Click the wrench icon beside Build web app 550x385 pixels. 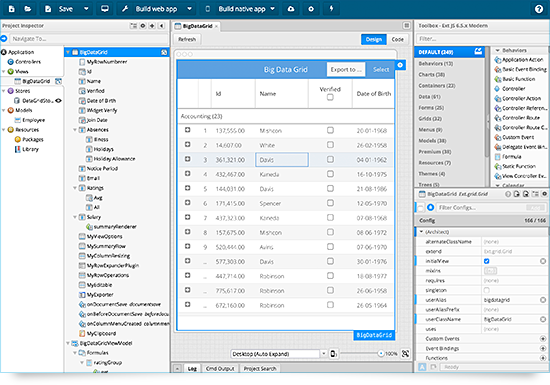click(x=125, y=9)
